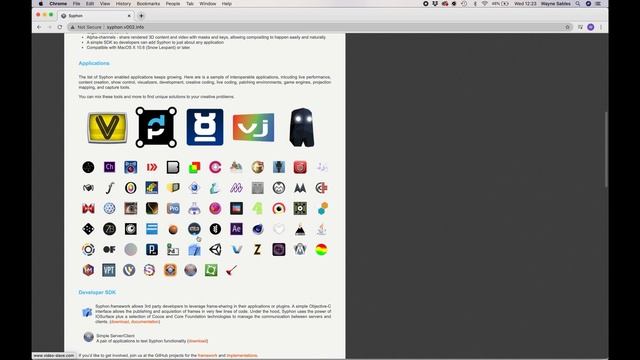Image resolution: width=640 pixels, height=360 pixels.
Task: Click the Syphon framework "download" link
Action: click(120, 322)
